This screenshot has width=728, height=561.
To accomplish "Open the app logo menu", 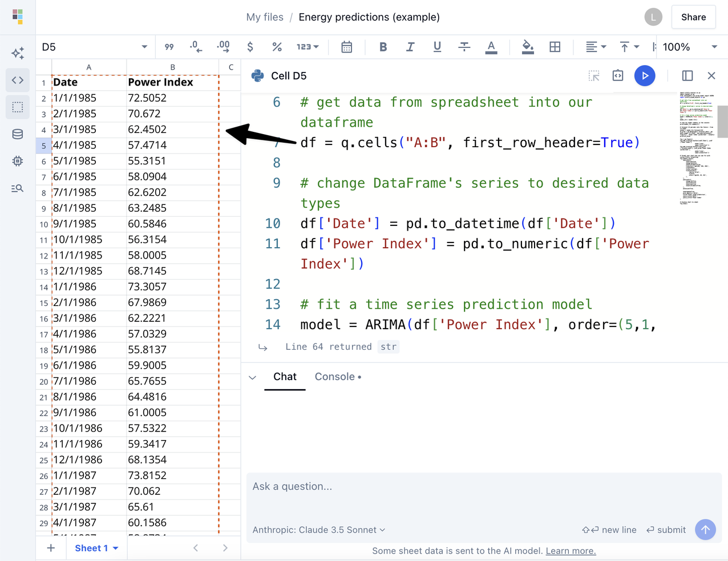I will [18, 17].
